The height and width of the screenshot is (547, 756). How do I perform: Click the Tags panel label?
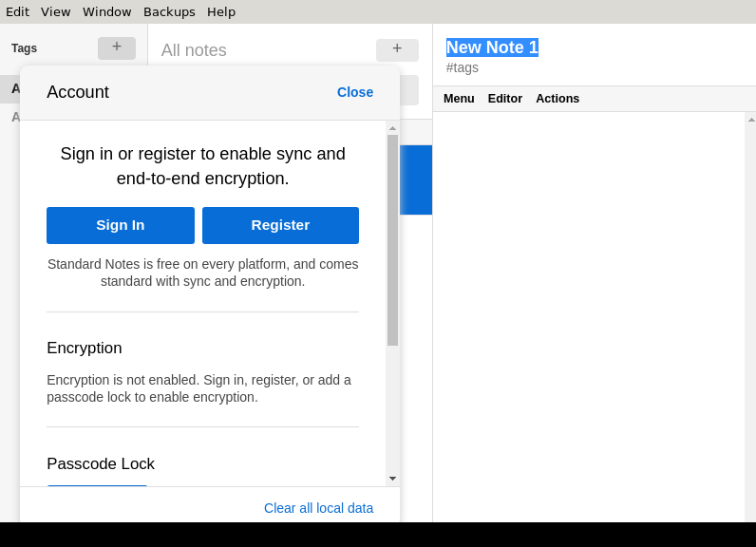pos(24,48)
